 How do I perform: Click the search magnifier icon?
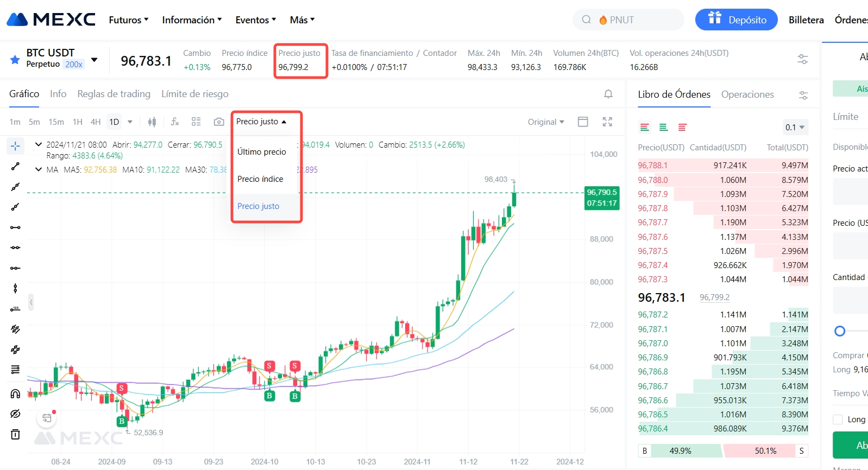(586, 20)
